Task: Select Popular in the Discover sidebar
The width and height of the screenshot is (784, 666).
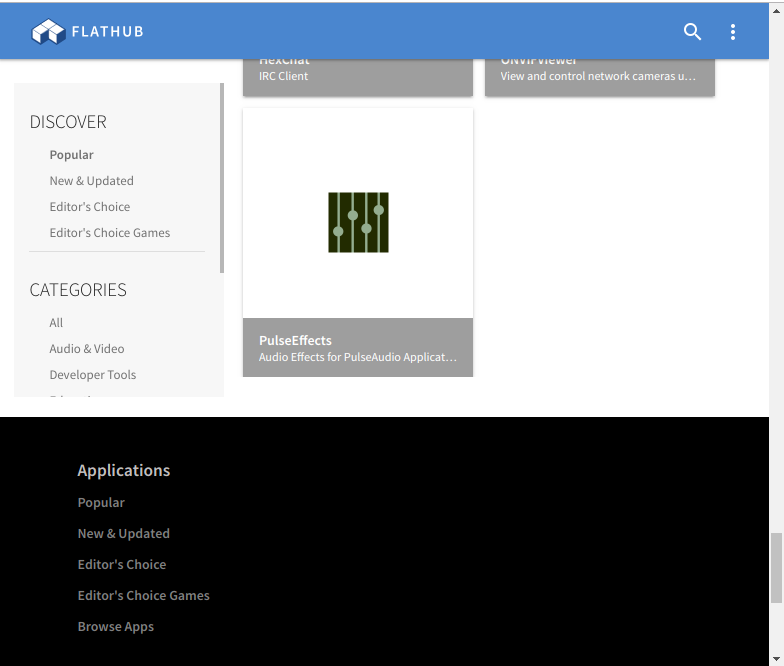Action: point(72,155)
